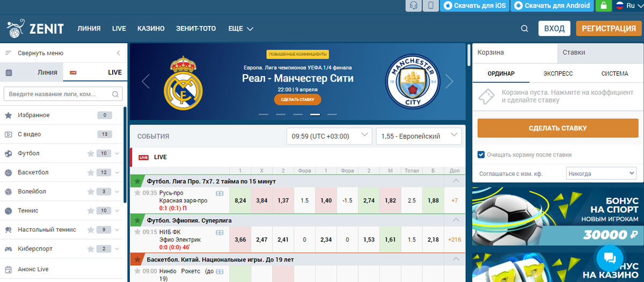This screenshot has height=282, width=644.
Task: Focus the league name search field
Action: pyautogui.click(x=63, y=94)
